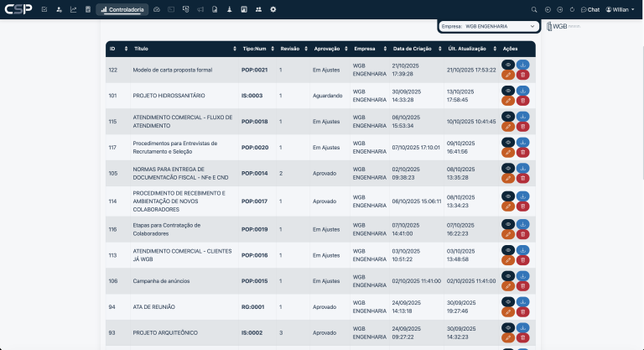Viewport: 644px width, 350px height.
Task: Open the floor plan menu icon in navbar
Action: [244, 9]
